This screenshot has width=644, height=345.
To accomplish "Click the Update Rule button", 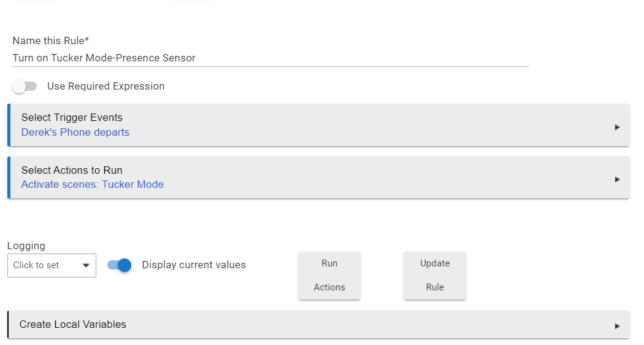I will pyautogui.click(x=435, y=276).
